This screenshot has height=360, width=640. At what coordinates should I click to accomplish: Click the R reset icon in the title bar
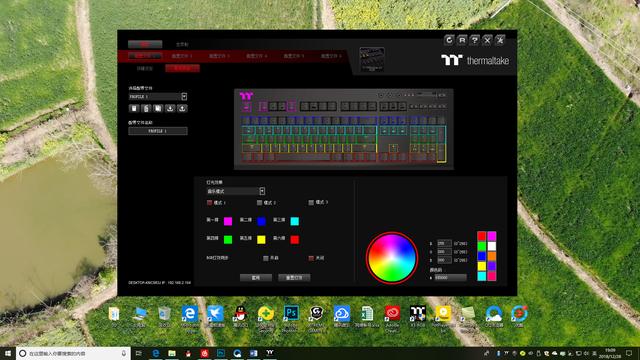click(x=462, y=40)
